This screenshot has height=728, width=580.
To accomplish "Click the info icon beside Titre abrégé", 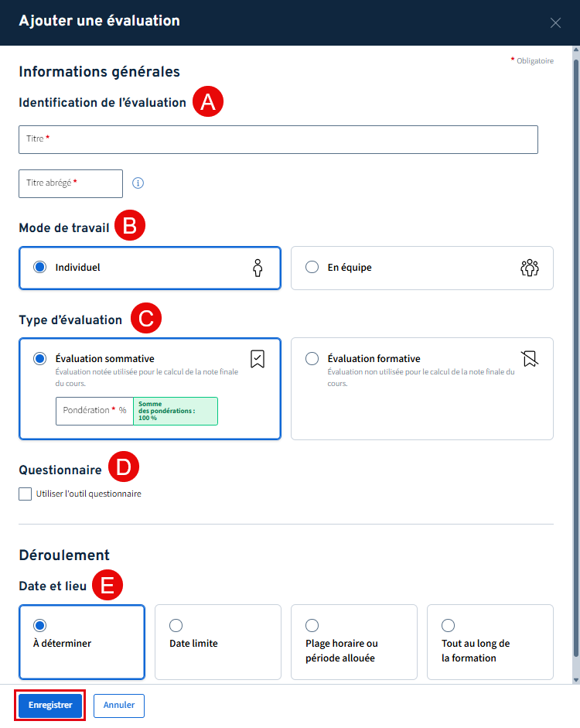I will [x=138, y=183].
